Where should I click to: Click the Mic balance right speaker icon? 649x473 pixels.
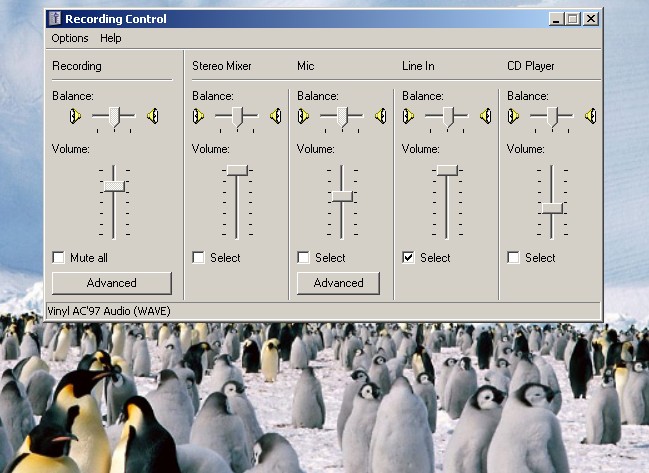[x=381, y=116]
